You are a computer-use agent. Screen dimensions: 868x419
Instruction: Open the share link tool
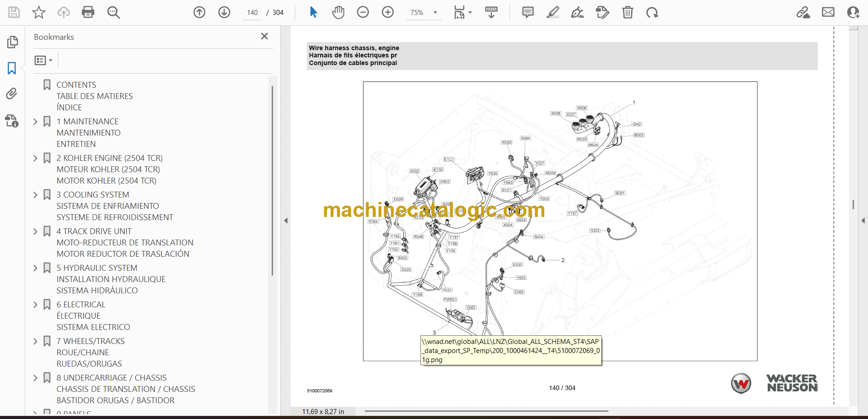point(803,12)
